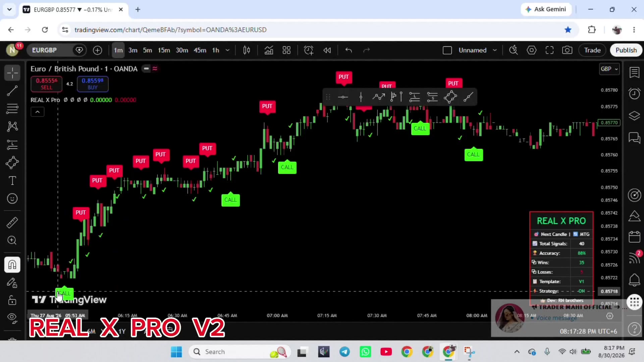The height and width of the screenshot is (362, 644).
Task: Select the Text annotation tool
Action: [x=12, y=181]
